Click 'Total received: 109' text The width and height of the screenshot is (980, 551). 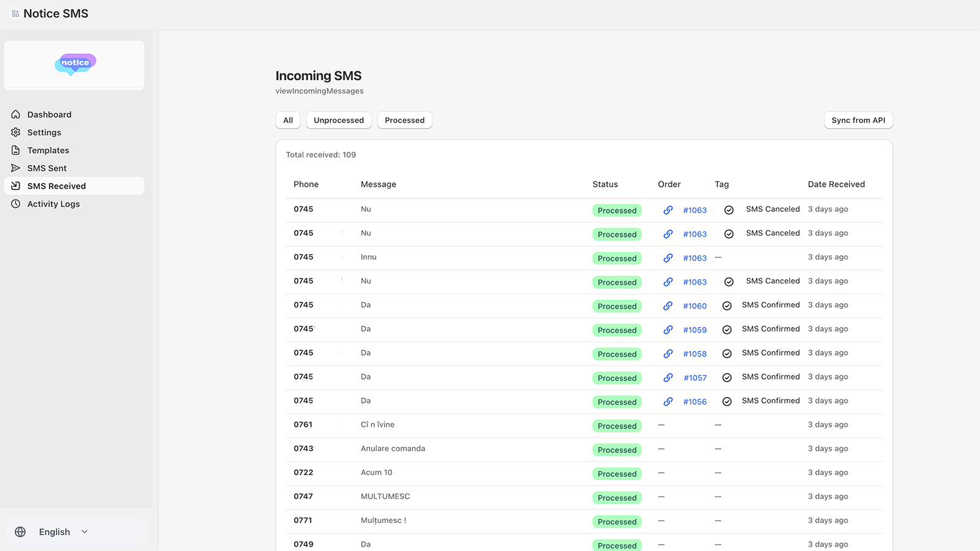(x=321, y=155)
